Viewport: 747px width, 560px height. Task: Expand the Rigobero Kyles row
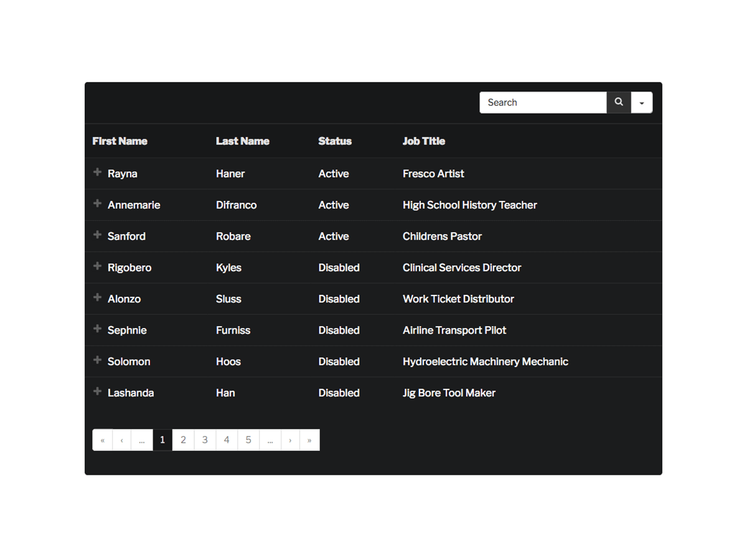[x=97, y=266]
